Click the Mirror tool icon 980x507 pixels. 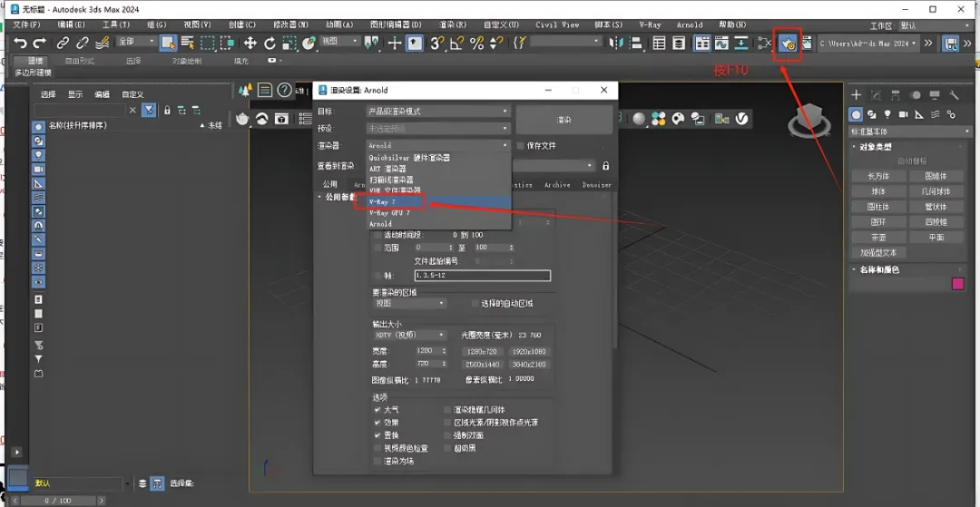click(x=618, y=44)
